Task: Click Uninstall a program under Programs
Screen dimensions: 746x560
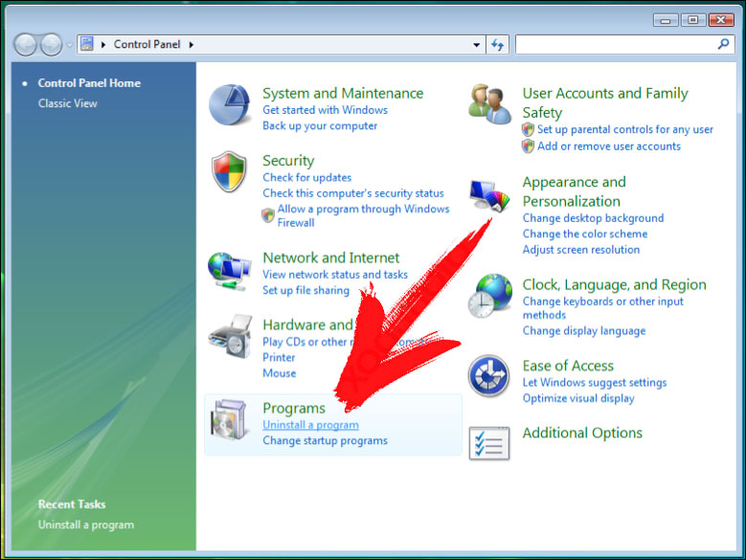Action: click(310, 425)
